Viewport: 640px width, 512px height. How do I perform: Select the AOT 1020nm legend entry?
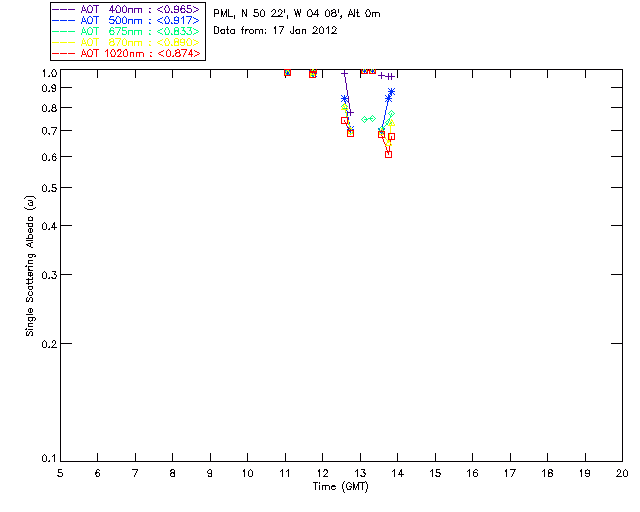(x=127, y=53)
